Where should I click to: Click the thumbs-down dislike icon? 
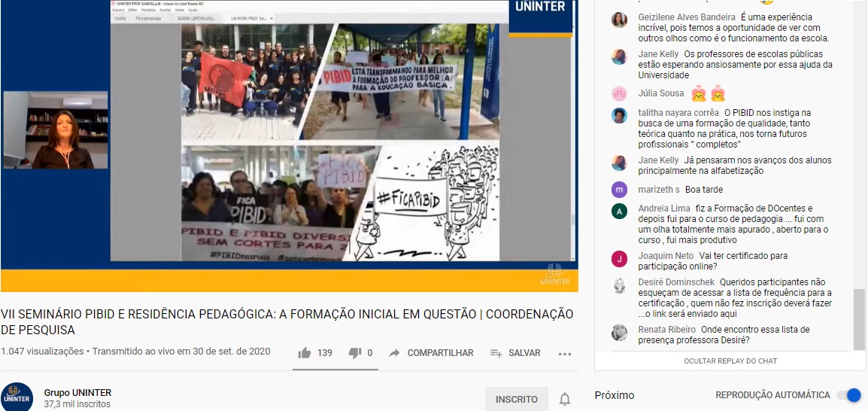pyautogui.click(x=354, y=353)
